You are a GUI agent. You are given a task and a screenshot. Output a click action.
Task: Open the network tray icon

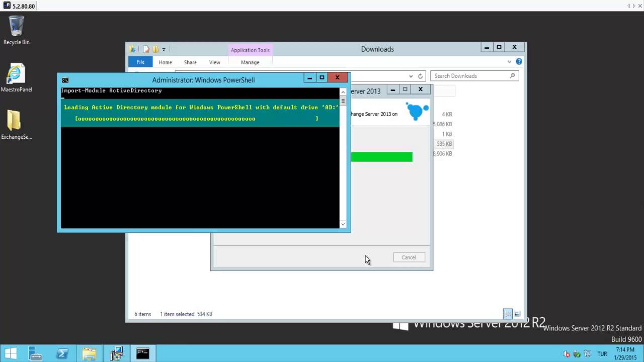pyautogui.click(x=587, y=354)
